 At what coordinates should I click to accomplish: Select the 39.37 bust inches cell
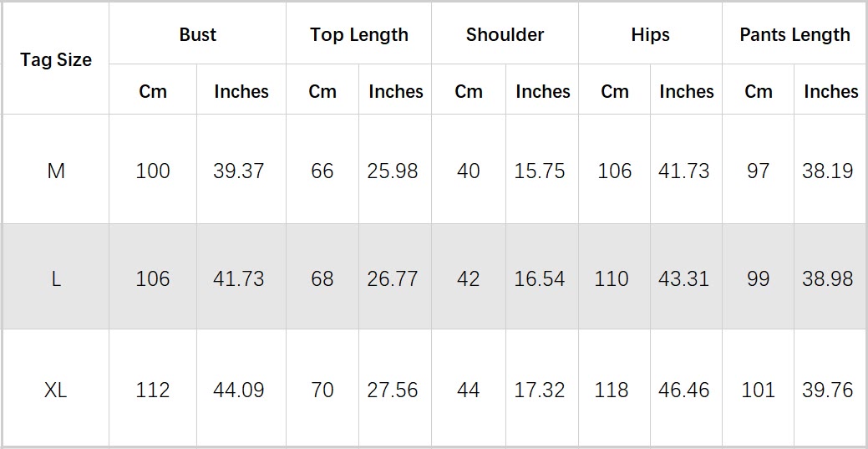[239, 171]
